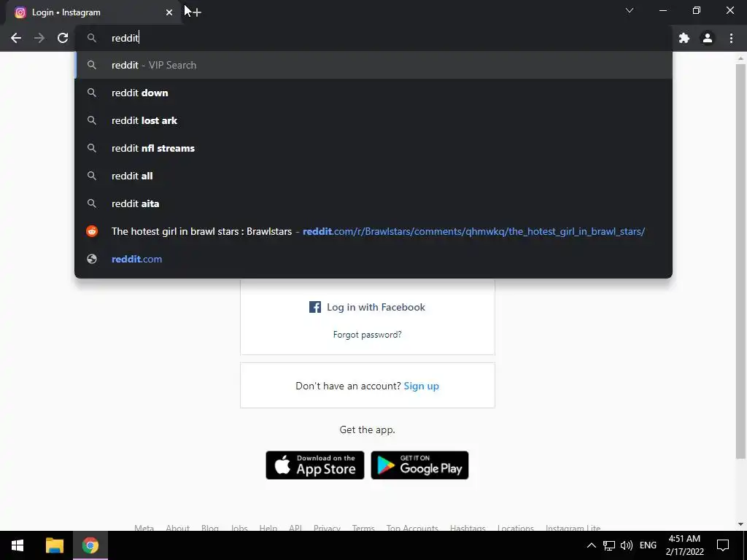Open a new tab with the plus button
This screenshot has width=747, height=560.
196,12
